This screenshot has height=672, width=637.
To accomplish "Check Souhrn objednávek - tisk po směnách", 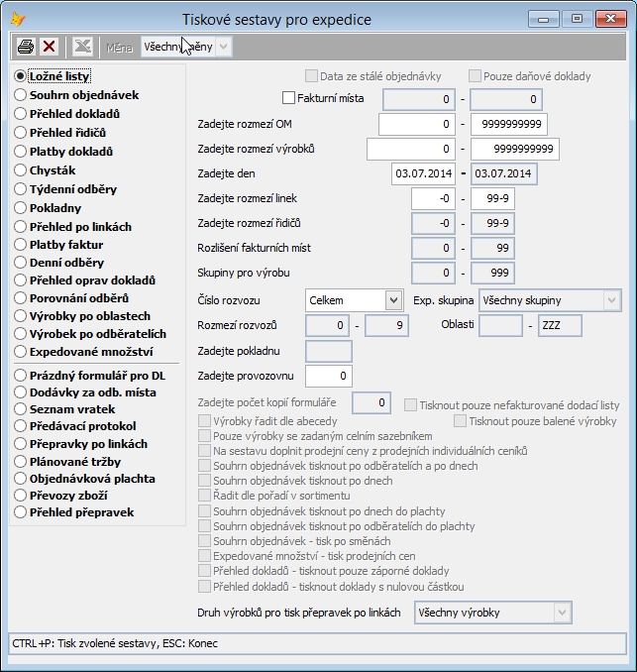I will tap(205, 541).
